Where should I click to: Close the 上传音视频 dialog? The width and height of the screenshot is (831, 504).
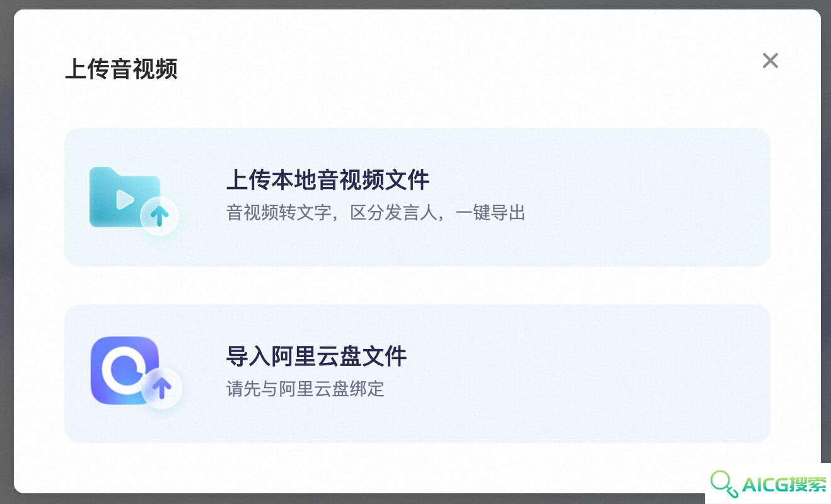pos(770,60)
